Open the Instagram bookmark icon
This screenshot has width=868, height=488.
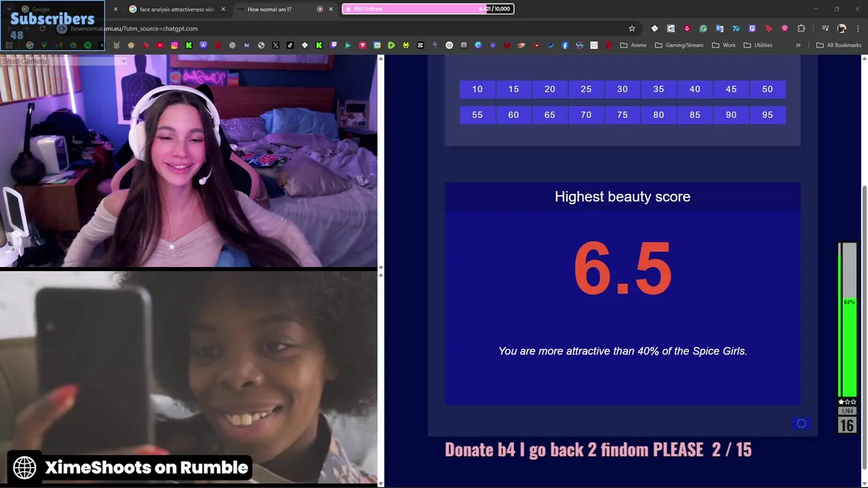(174, 45)
